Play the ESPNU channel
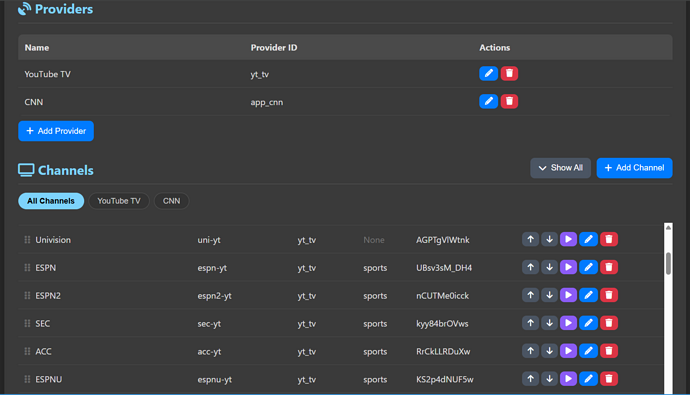Image resolution: width=690 pixels, height=395 pixels. [568, 379]
